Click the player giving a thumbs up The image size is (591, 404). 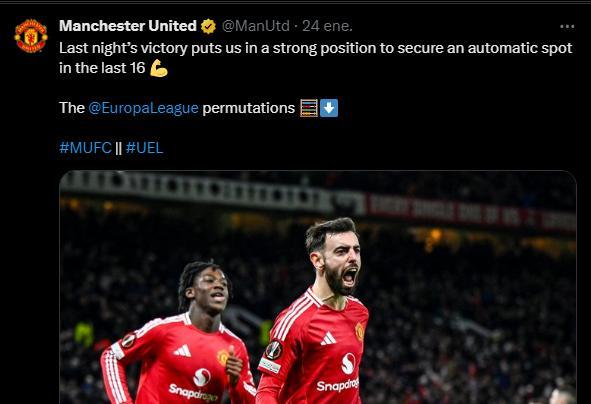pos(181,335)
